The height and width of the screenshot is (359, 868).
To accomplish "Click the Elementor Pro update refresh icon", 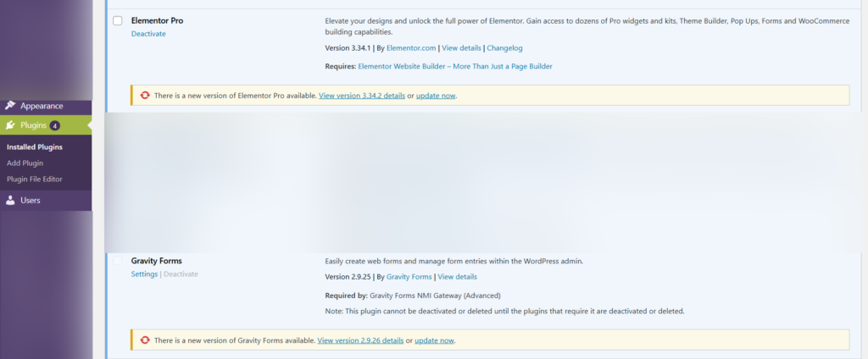I will point(145,95).
